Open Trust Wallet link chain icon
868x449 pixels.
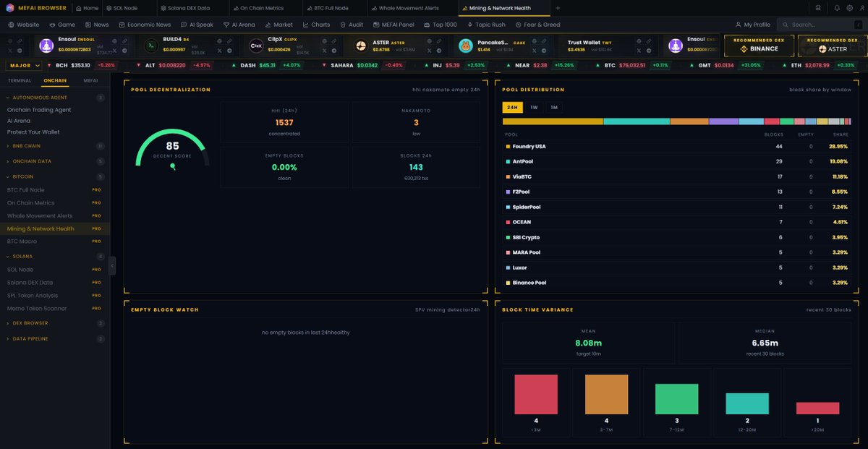click(649, 41)
